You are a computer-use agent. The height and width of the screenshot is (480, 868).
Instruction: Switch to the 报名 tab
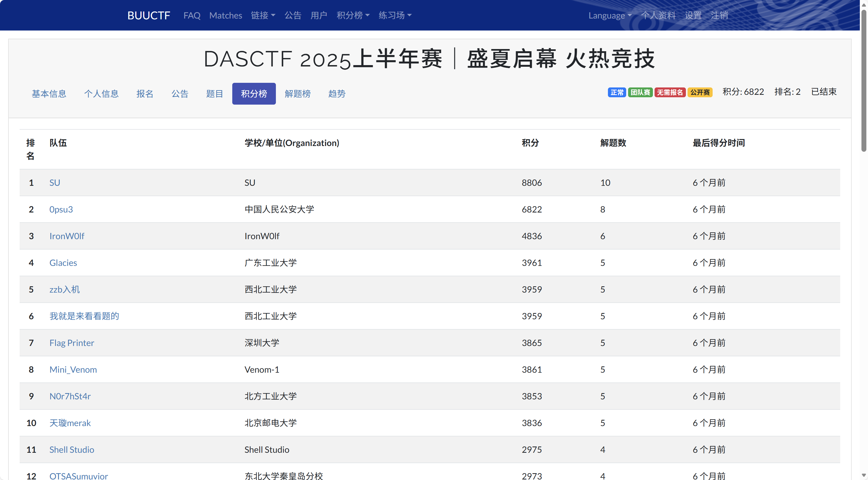click(x=145, y=94)
